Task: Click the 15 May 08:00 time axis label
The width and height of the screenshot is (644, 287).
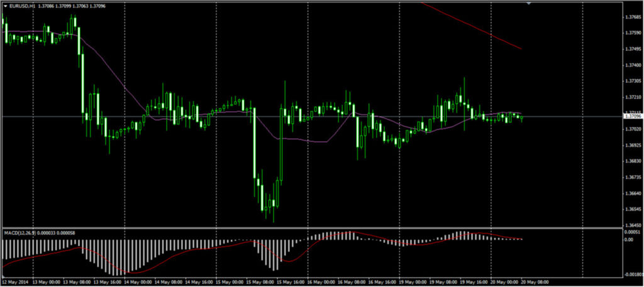Action: point(261,281)
